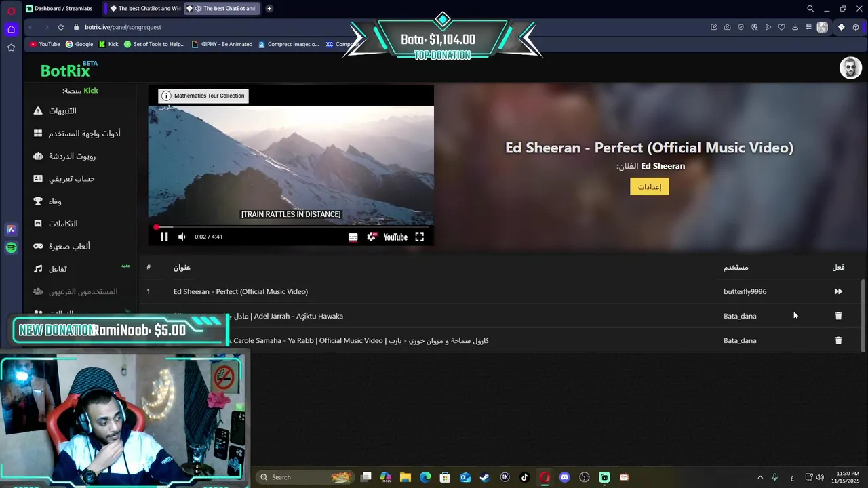Reload the page with the refresh button
This screenshot has width=868, height=488.
61,27
